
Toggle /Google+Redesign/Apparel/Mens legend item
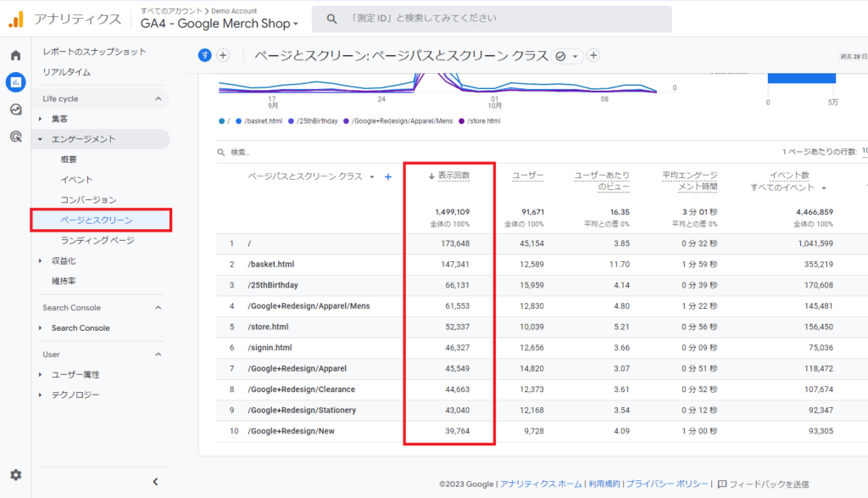pos(398,121)
